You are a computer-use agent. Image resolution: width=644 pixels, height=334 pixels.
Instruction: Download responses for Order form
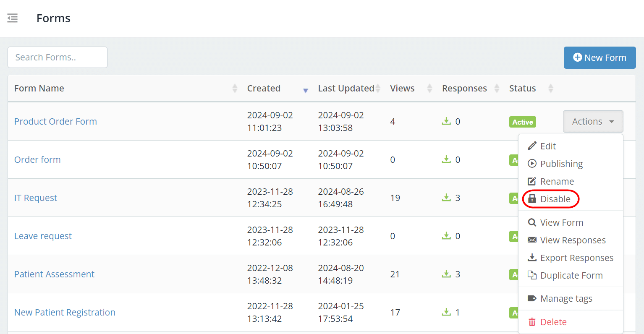click(x=446, y=159)
